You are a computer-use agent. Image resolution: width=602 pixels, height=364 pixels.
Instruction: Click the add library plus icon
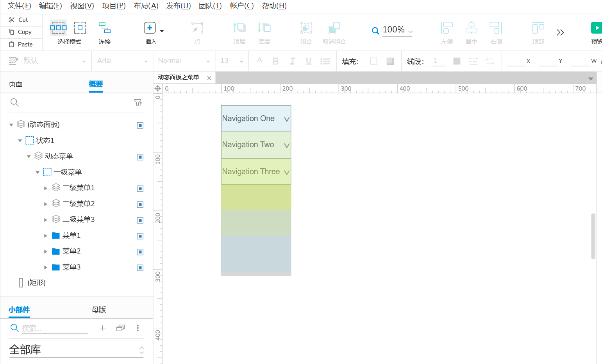point(103,328)
